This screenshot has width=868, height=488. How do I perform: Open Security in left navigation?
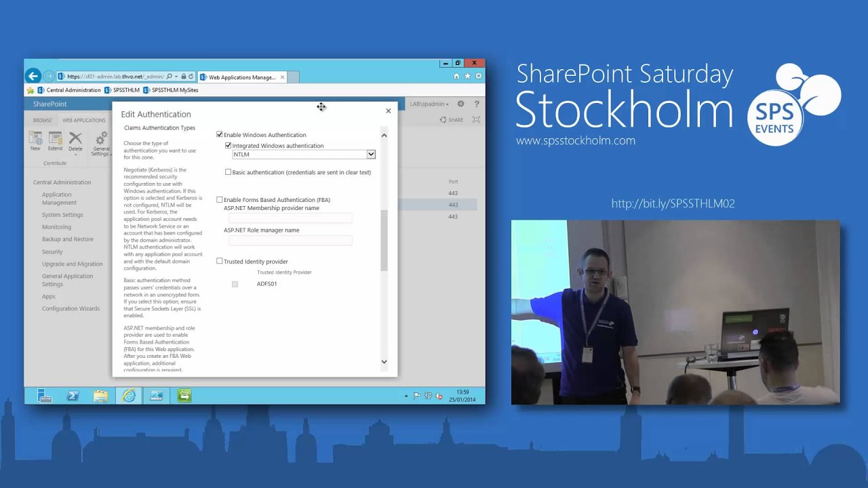point(52,251)
